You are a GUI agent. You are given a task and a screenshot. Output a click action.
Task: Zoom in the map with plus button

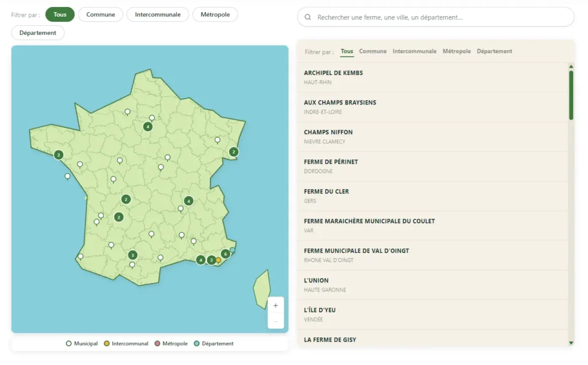click(276, 305)
